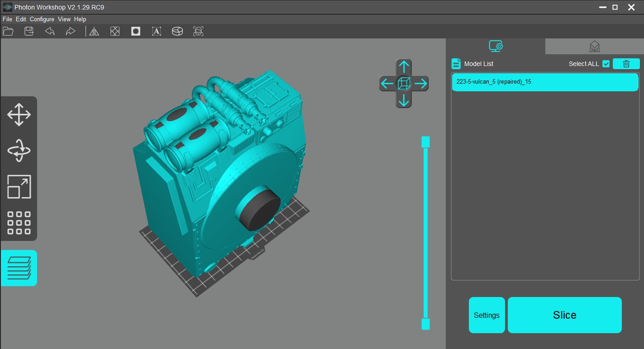Screen dimensions: 644x349
Task: Toggle the Select ALL checkbox
Action: click(x=606, y=64)
